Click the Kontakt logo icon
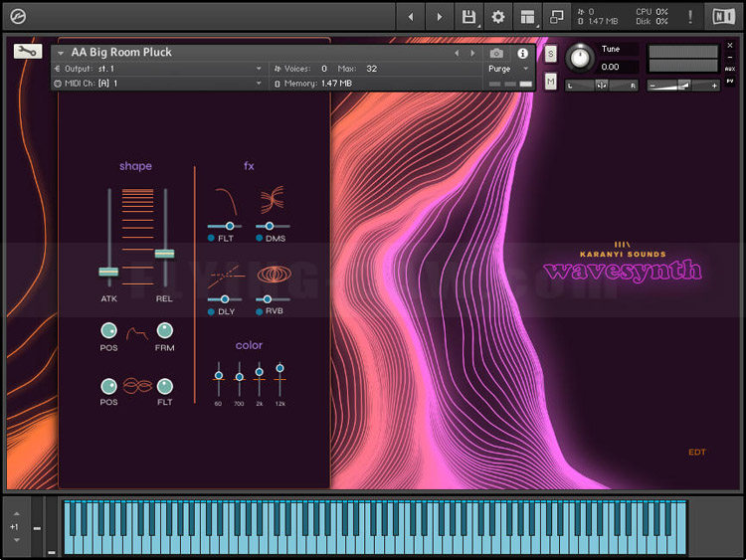This screenshot has width=746, height=560. coord(20,16)
